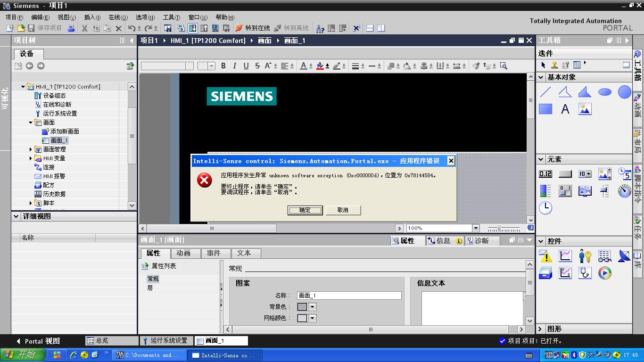The width and height of the screenshot is (644, 362).
Task: Open the zoom level 100% dropdown
Action: (476, 228)
